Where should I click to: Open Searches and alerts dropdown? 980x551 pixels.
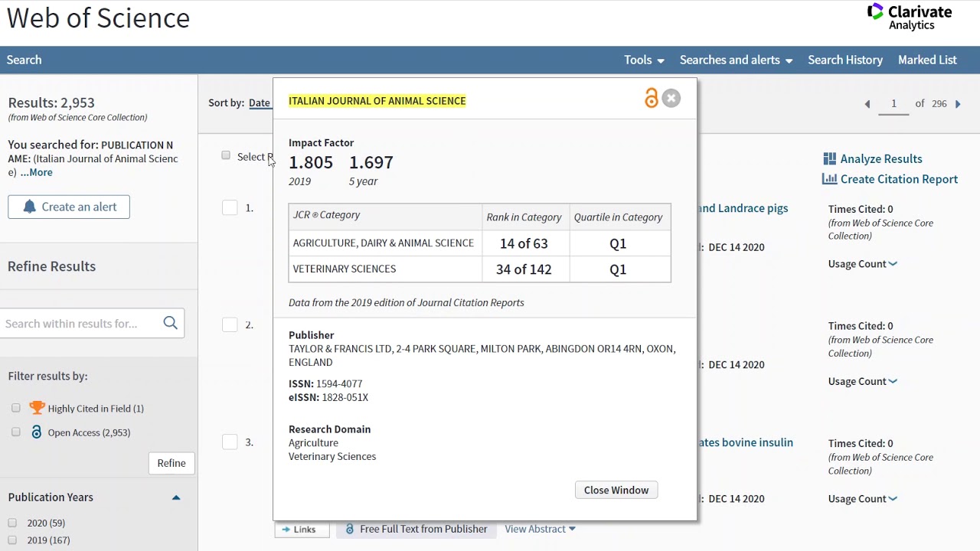tap(736, 60)
